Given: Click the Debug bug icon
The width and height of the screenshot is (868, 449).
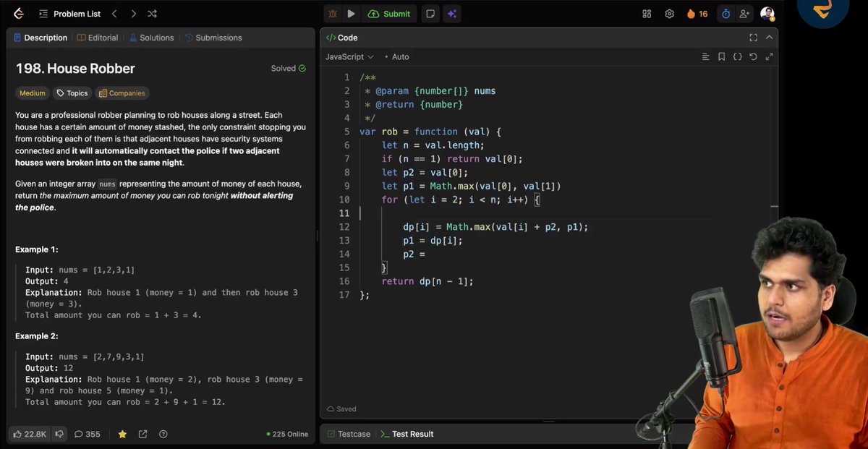Looking at the screenshot, I should pos(332,14).
